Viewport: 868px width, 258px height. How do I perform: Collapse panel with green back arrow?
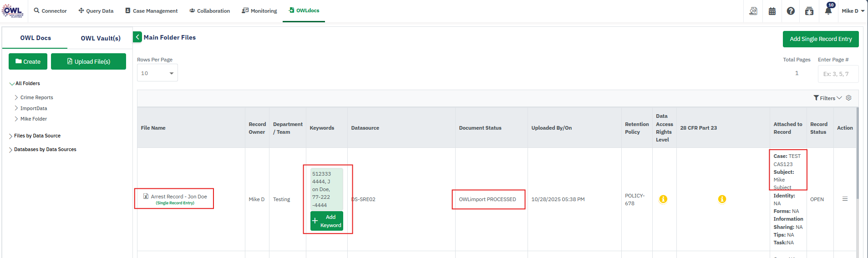pyautogui.click(x=137, y=37)
